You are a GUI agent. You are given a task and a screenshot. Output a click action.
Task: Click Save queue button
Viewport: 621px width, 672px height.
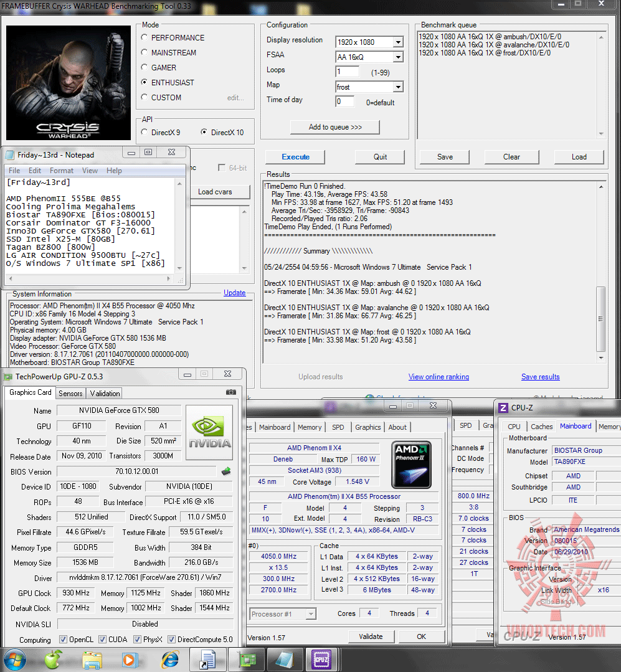click(445, 157)
